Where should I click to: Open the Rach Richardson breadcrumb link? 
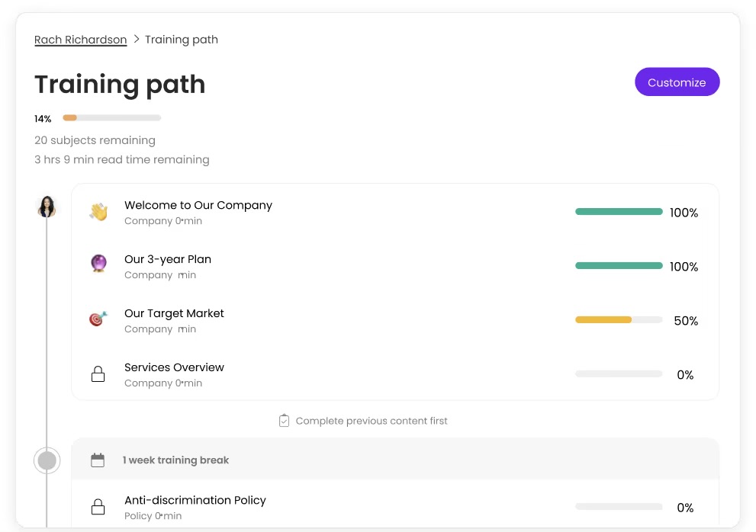(81, 40)
